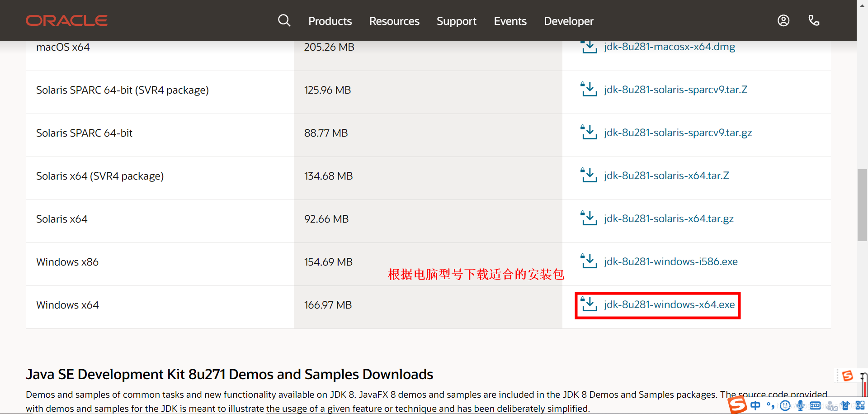This screenshot has width=868, height=414.
Task: Click the page vertical scrollbar thumb
Action: coord(862,205)
